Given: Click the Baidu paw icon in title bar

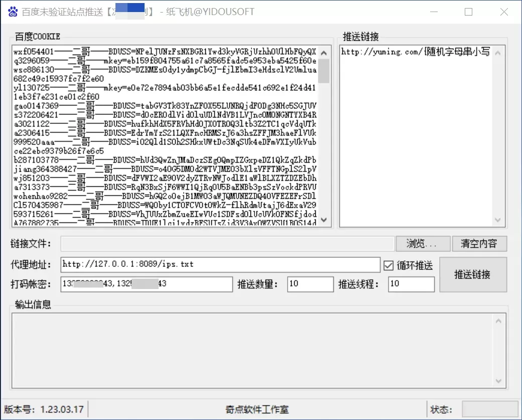Looking at the screenshot, I should (x=13, y=12).
